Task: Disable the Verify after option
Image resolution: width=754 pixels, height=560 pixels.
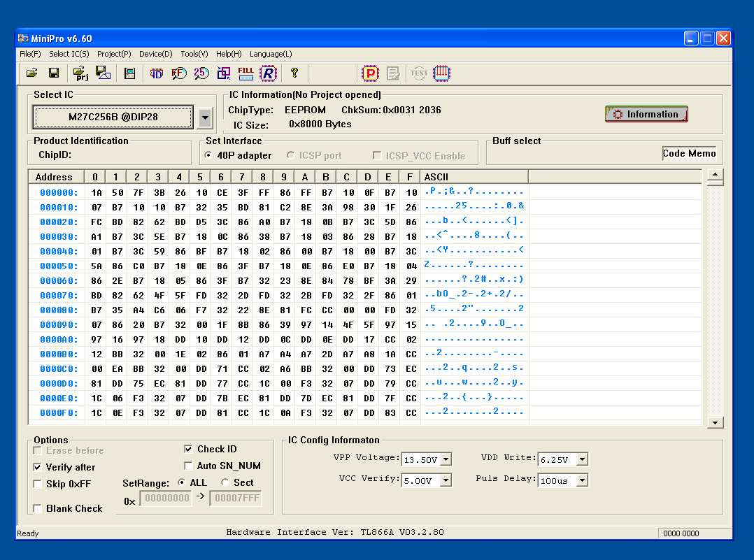Action: (x=37, y=467)
